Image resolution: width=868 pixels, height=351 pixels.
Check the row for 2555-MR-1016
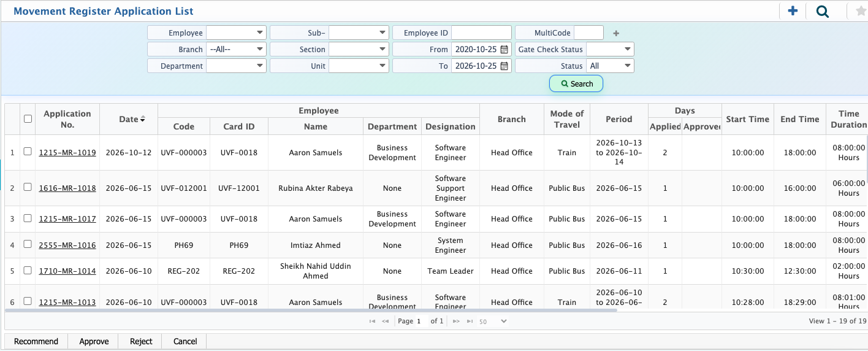[28, 244]
